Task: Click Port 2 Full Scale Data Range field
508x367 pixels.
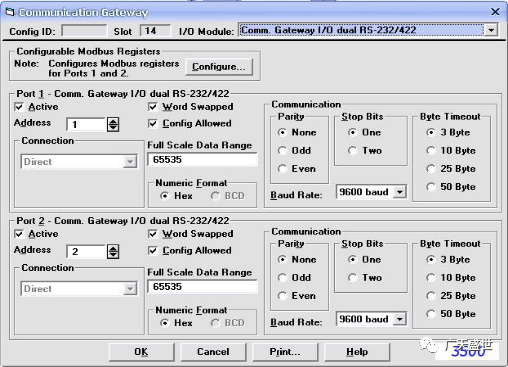Action: coord(203,287)
